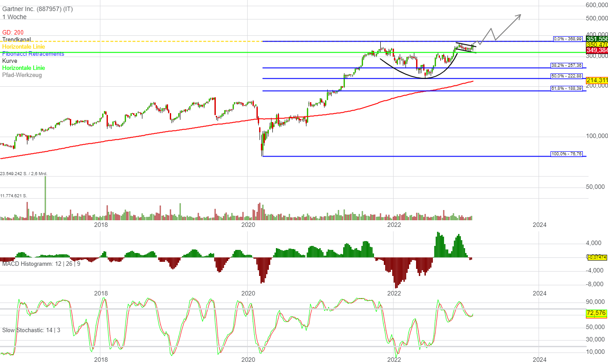Click the volume label '11.774.621 S.'
The image size is (608, 364).
pyautogui.click(x=14, y=195)
